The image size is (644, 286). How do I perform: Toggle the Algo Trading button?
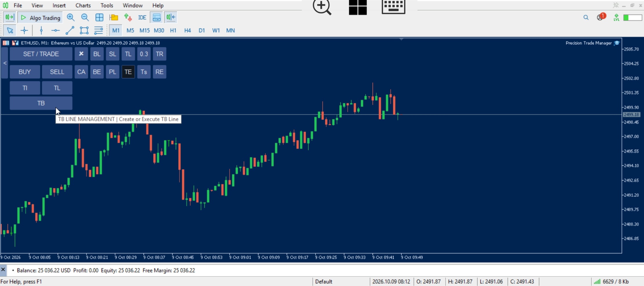[40, 17]
